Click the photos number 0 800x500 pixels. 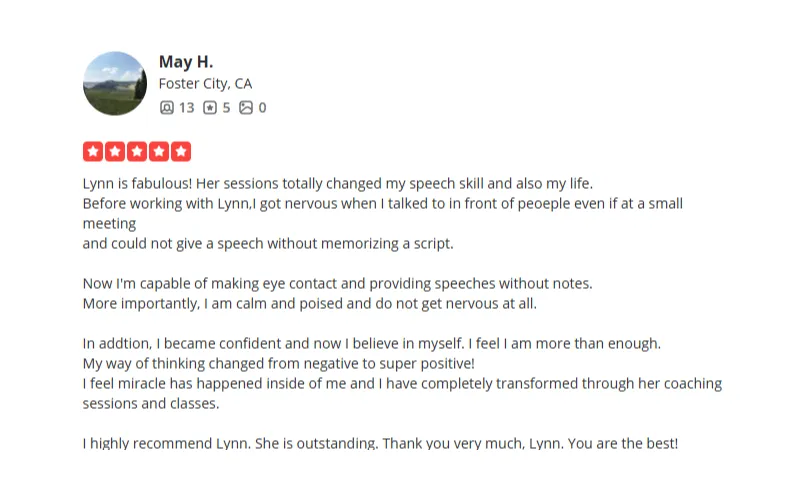[x=262, y=108]
